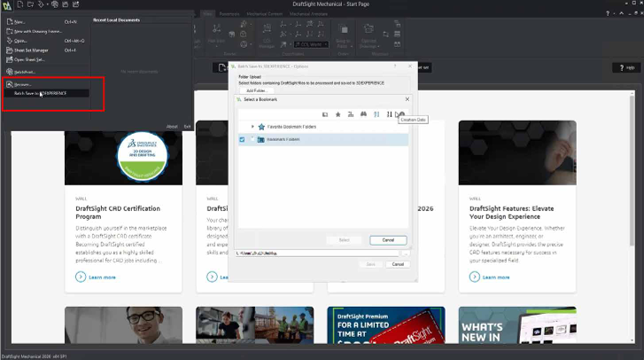Click black sort icon next to blue one
The height and width of the screenshot is (360, 644).
(389, 114)
